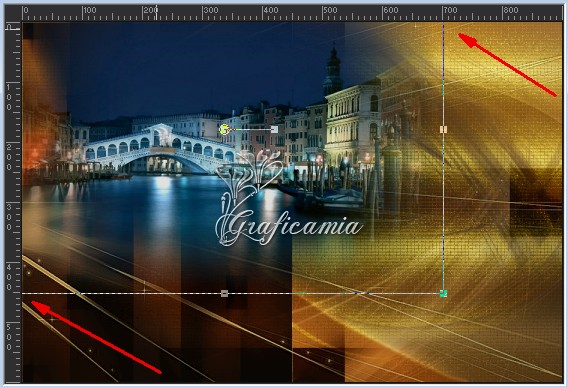The width and height of the screenshot is (568, 387).
Task: Click the bottom-center selection edge handle
Action: [x=225, y=294]
